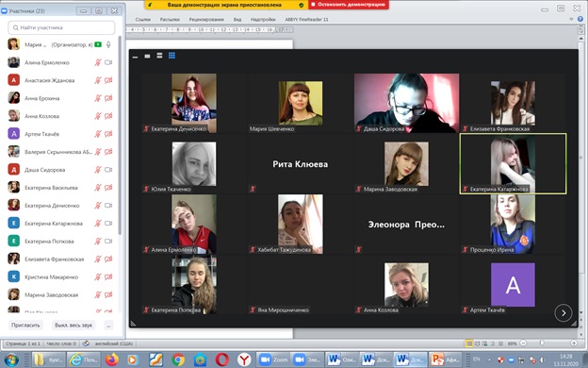Image resolution: width=588 pixels, height=368 pixels.
Task: Open Google Chrome from taskbar
Action: [178, 360]
